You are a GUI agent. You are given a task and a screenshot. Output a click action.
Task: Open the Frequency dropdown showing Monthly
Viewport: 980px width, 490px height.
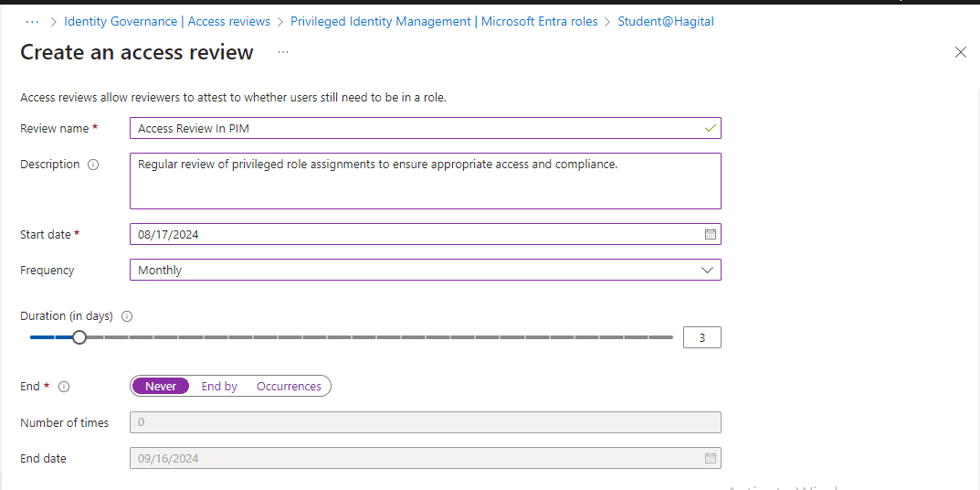(425, 270)
